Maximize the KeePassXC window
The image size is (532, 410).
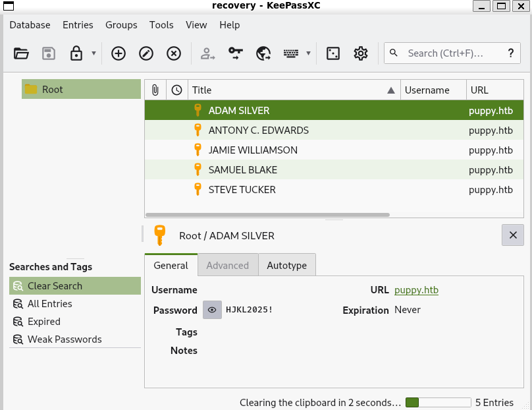(x=501, y=6)
